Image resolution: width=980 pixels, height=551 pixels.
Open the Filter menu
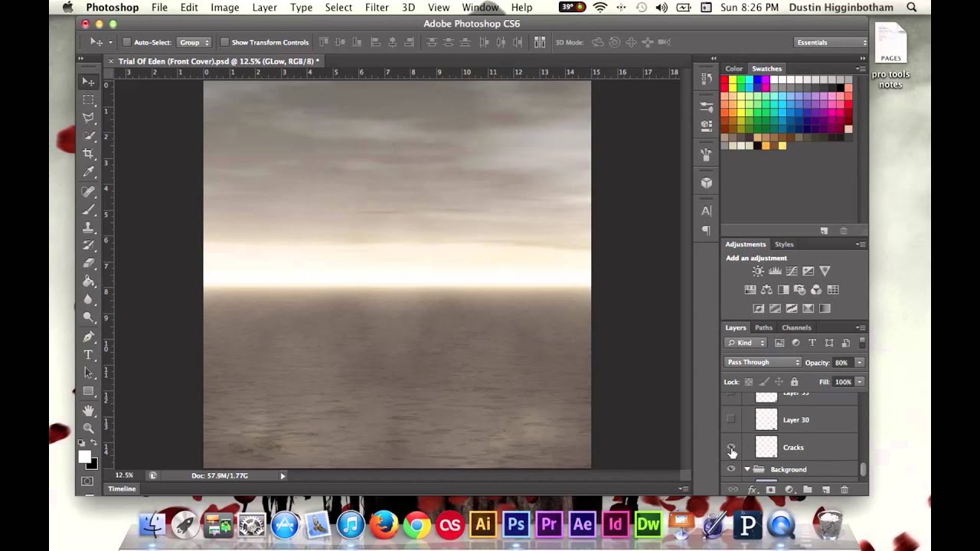[x=377, y=8]
